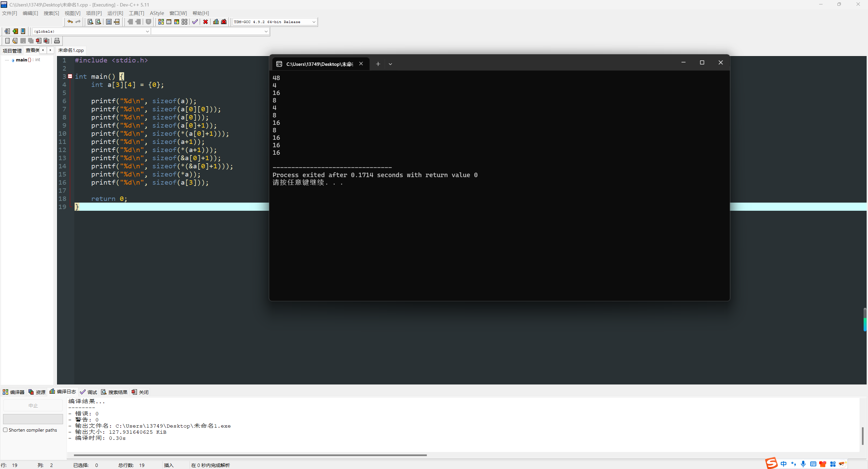Collapse main function fold marker on line 3
This screenshot has height=469, width=868.
tap(70, 76)
